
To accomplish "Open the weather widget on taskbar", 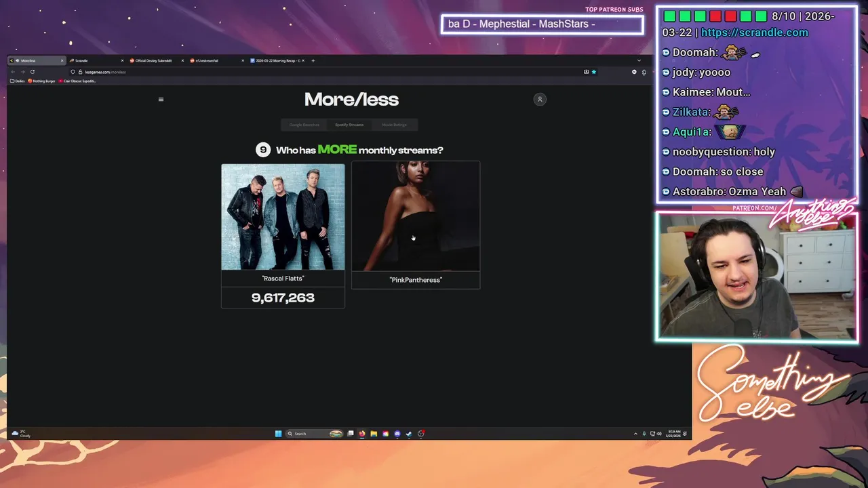I will [x=22, y=434].
